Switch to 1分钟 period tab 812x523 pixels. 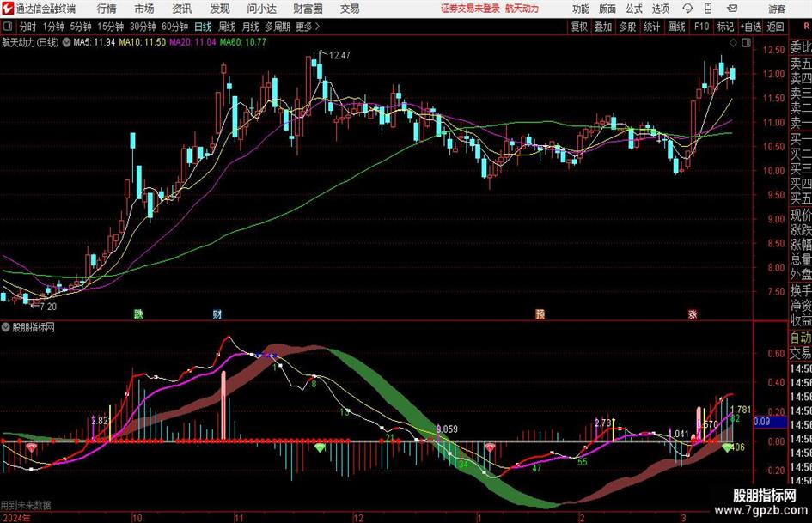pyautogui.click(x=52, y=27)
